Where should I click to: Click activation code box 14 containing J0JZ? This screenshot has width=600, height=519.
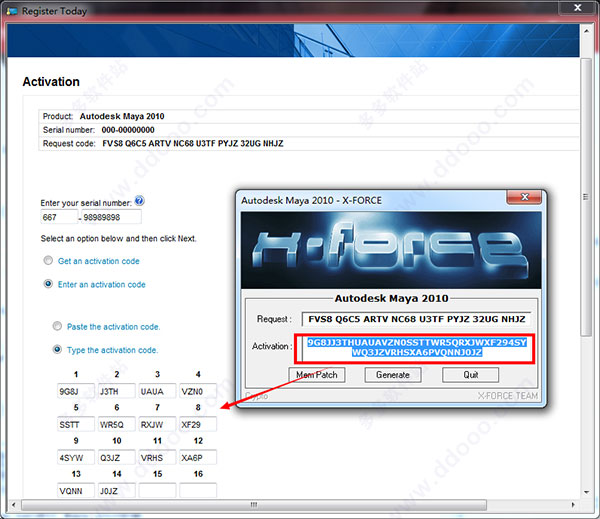[117, 491]
